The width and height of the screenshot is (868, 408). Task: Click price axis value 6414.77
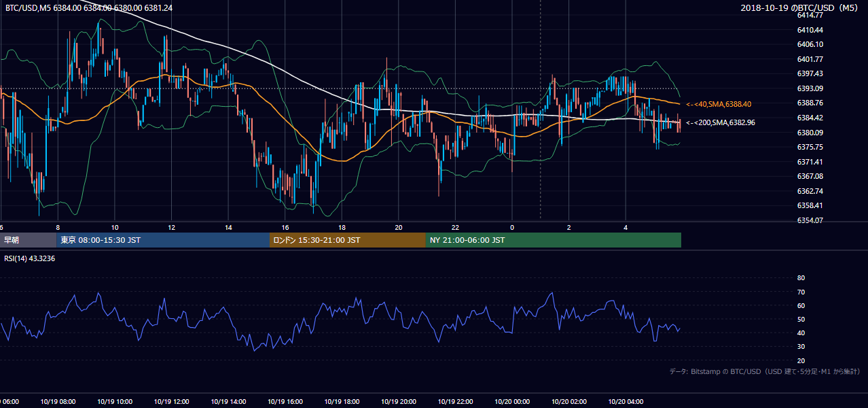coord(810,15)
